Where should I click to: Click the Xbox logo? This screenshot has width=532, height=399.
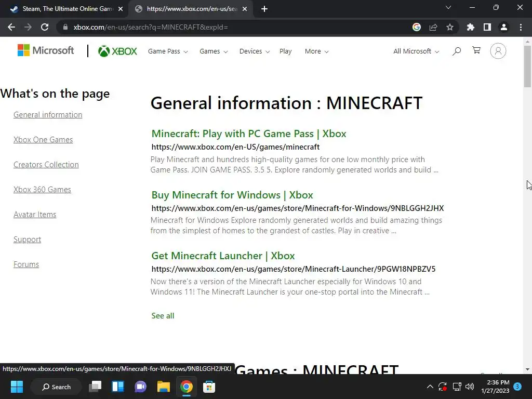[x=117, y=51]
